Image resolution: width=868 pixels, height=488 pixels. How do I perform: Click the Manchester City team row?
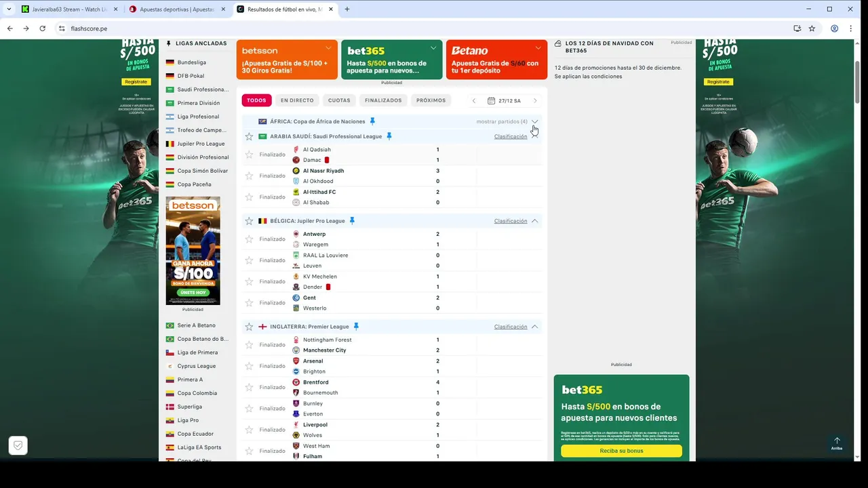pos(392,350)
